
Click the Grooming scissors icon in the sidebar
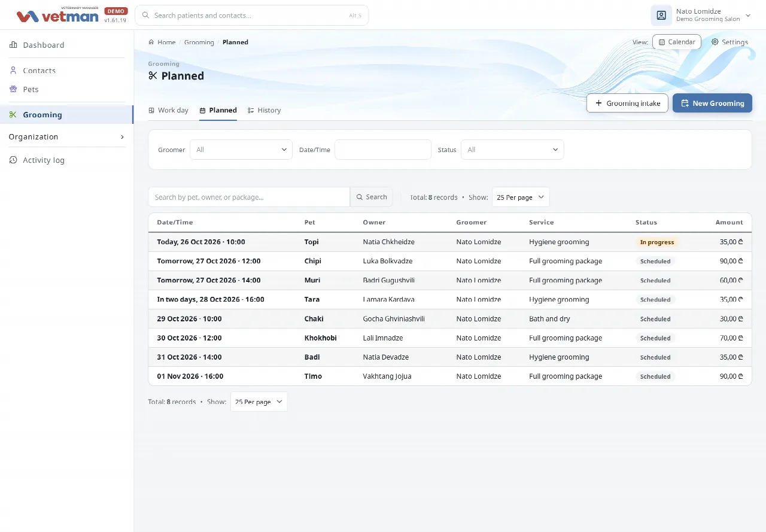pos(13,114)
